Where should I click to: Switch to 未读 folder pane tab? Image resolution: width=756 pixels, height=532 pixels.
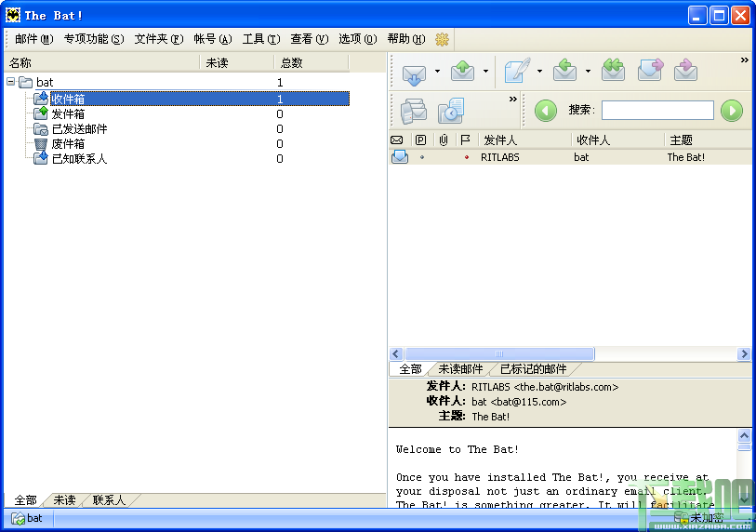pyautogui.click(x=64, y=500)
